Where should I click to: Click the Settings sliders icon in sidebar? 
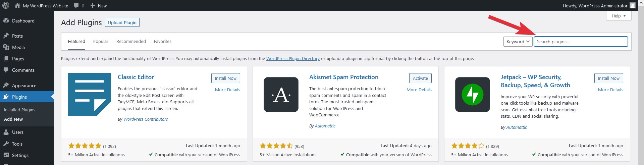pyautogui.click(x=6, y=155)
